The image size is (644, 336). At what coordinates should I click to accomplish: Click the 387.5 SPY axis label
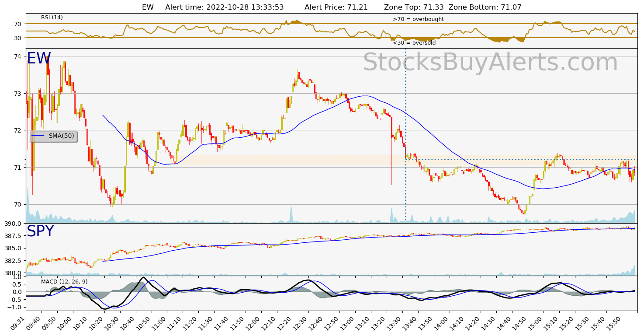[x=12, y=236]
